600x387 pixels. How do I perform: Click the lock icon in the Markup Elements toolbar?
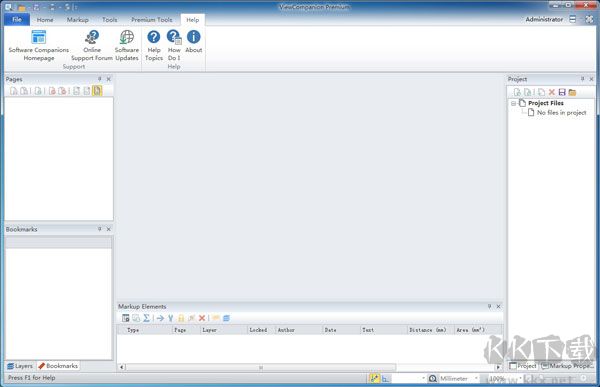(x=181, y=318)
